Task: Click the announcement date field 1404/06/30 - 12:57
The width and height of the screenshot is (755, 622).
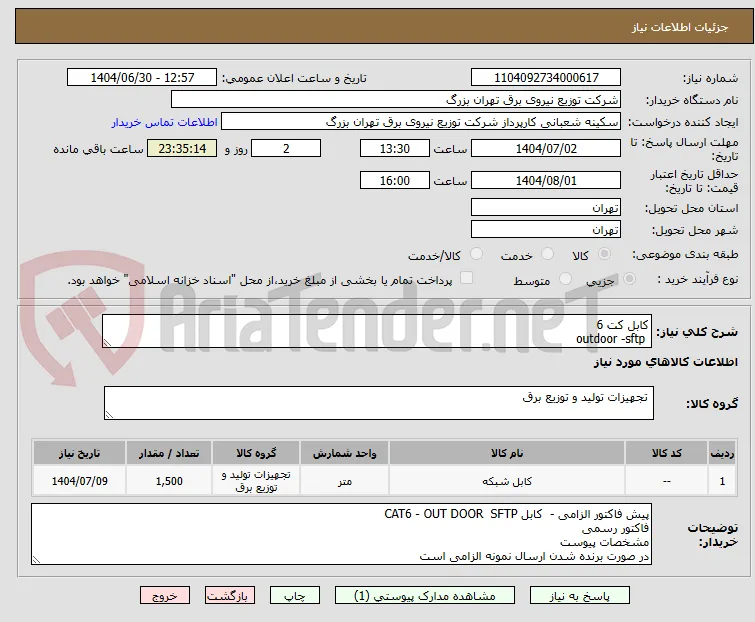Action: 142,78
